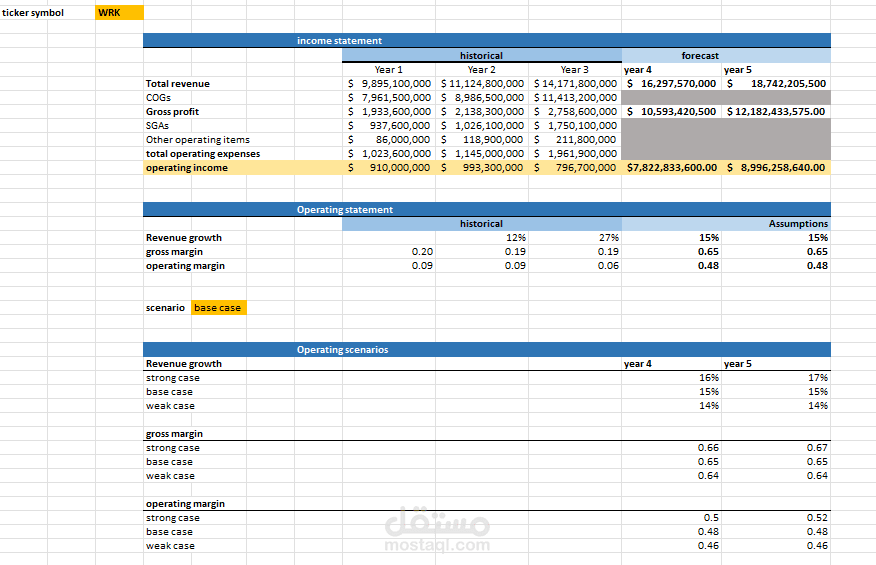876x565 pixels.
Task: Select operating income value 910,000,000
Action: pyautogui.click(x=389, y=167)
